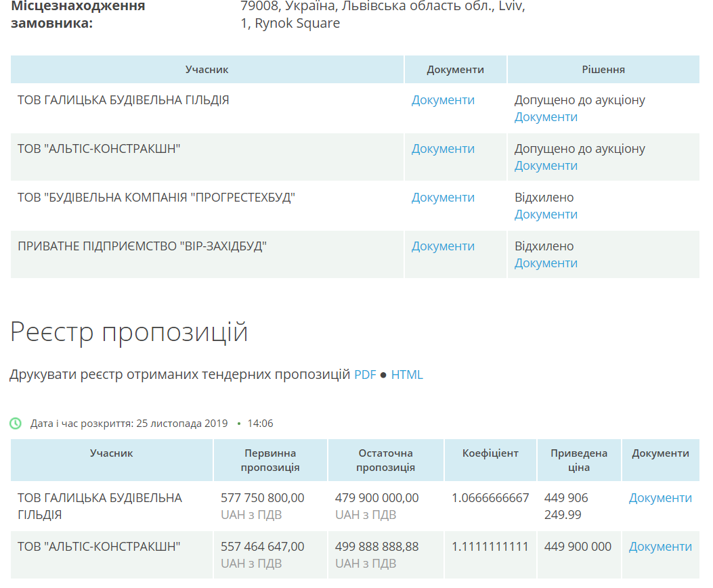
Task: Click the 'Реєстр пропозицій' heading
Action: coord(129,332)
